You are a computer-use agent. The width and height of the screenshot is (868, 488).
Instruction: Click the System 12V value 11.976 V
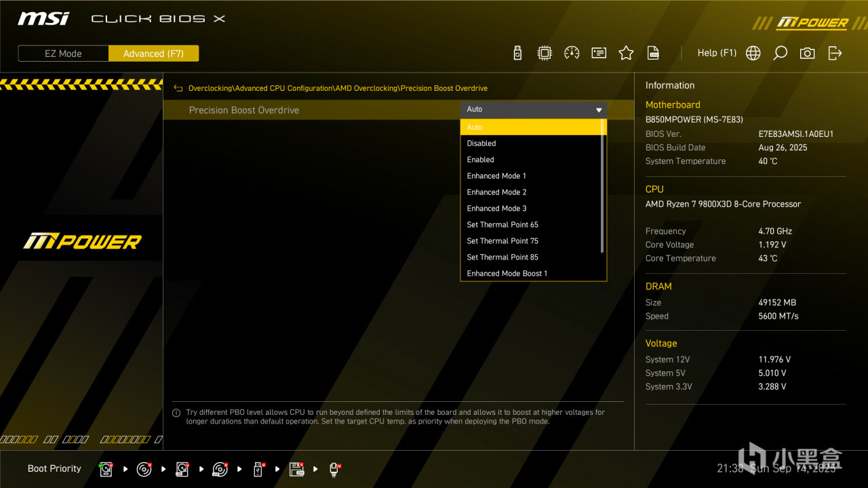point(775,359)
